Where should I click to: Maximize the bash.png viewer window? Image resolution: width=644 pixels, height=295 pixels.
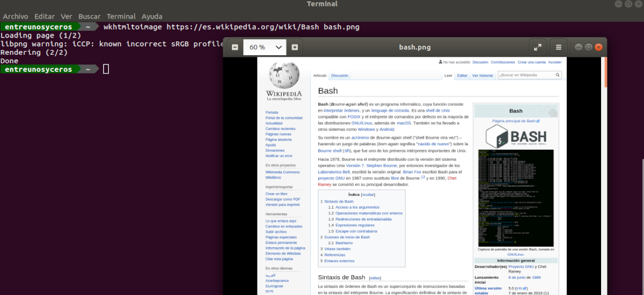[x=588, y=47]
